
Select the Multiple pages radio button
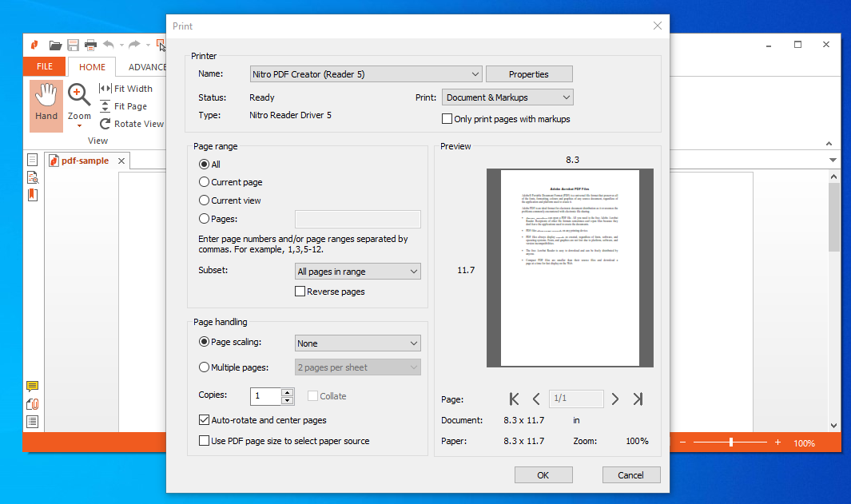pyautogui.click(x=204, y=367)
